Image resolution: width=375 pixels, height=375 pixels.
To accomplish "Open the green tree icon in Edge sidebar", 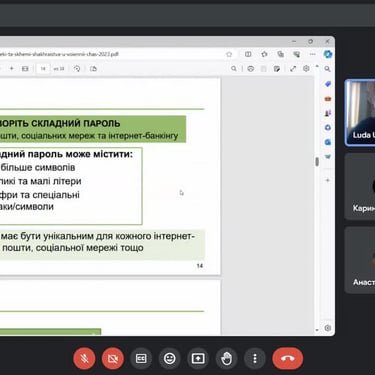I will [328, 156].
